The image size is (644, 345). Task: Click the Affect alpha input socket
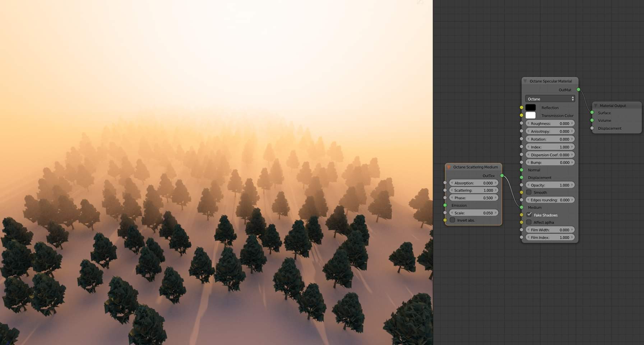click(522, 222)
